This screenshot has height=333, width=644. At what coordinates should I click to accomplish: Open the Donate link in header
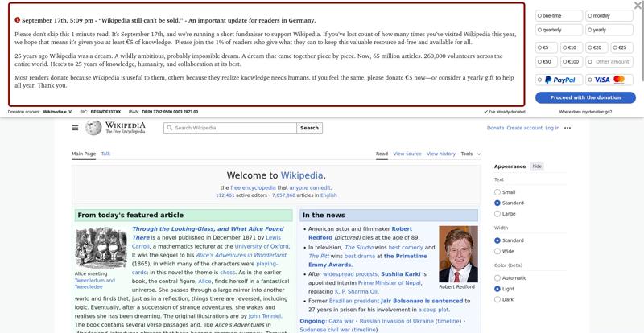pos(495,128)
